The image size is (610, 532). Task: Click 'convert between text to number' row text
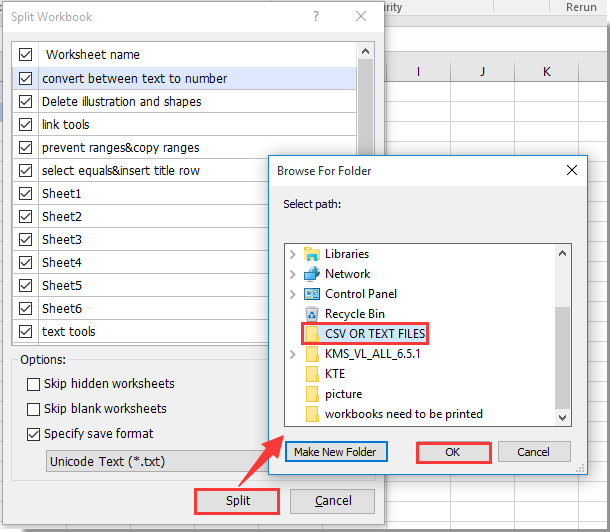134,78
